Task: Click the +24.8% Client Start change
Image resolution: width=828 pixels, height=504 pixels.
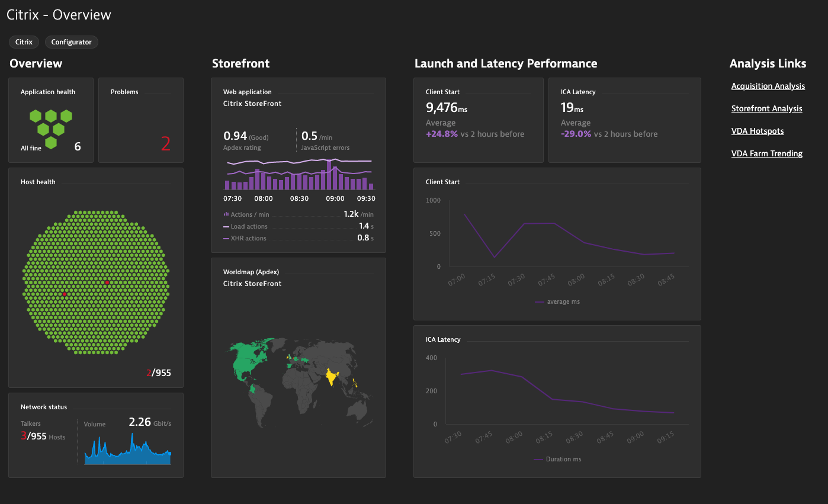Action: 442,134
